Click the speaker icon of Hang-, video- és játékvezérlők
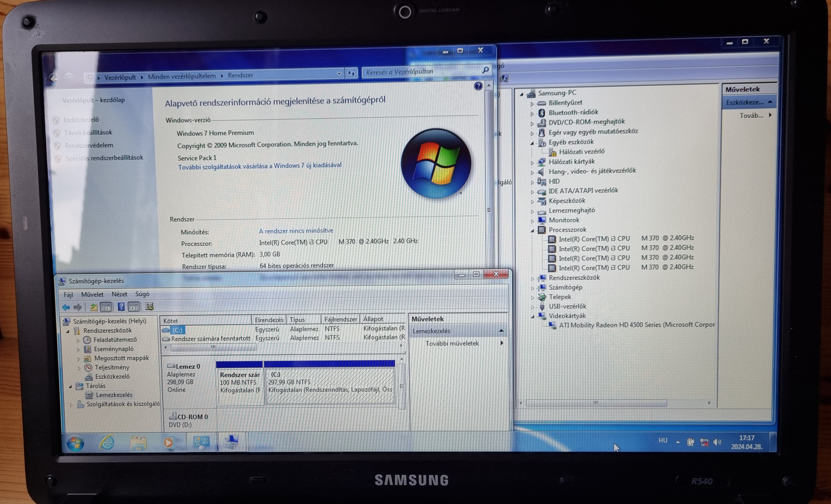Image resolution: width=831 pixels, height=504 pixels. 541,171
